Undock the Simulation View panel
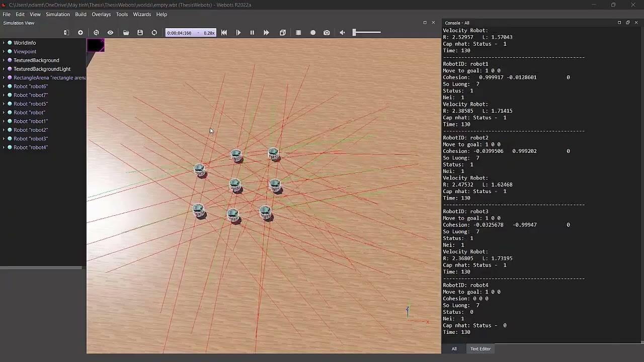This screenshot has height=362, width=644. pyautogui.click(x=425, y=23)
